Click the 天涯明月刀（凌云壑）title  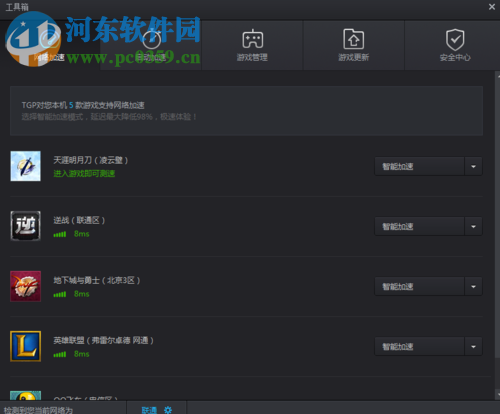(91, 160)
